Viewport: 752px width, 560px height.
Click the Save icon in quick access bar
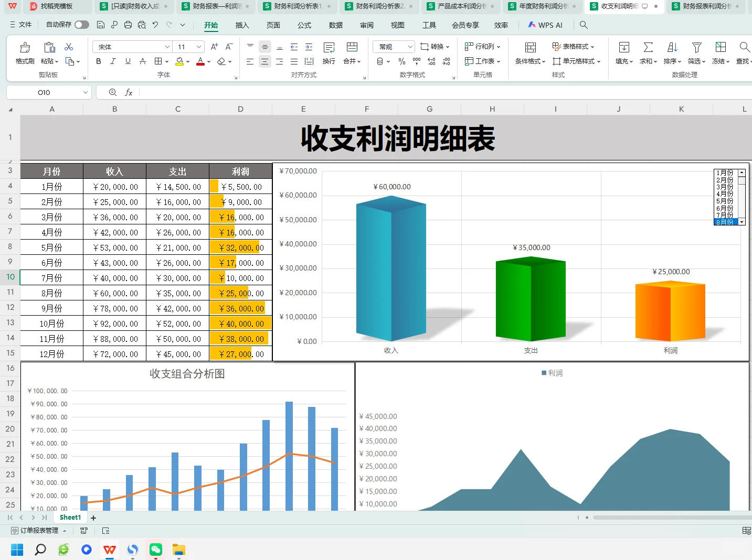click(101, 25)
